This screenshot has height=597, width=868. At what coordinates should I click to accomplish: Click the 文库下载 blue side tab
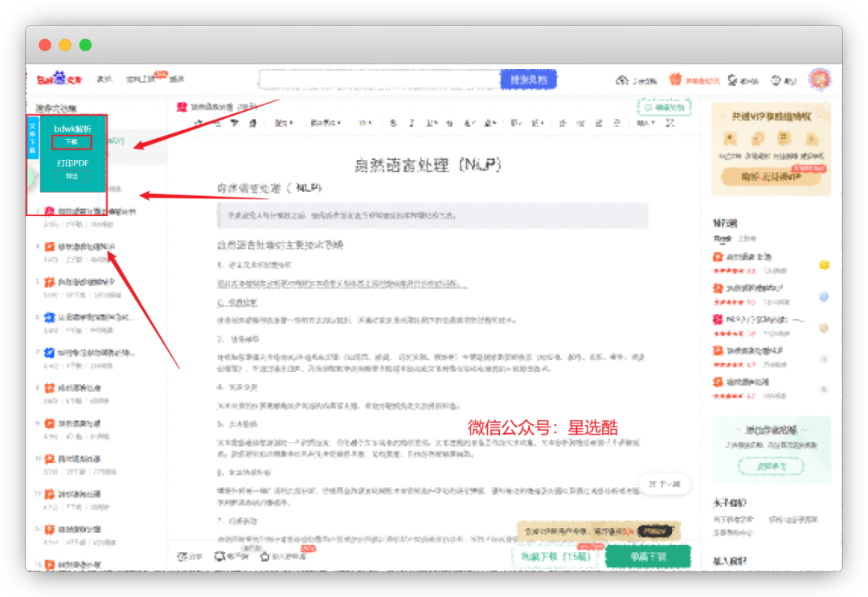click(x=33, y=137)
